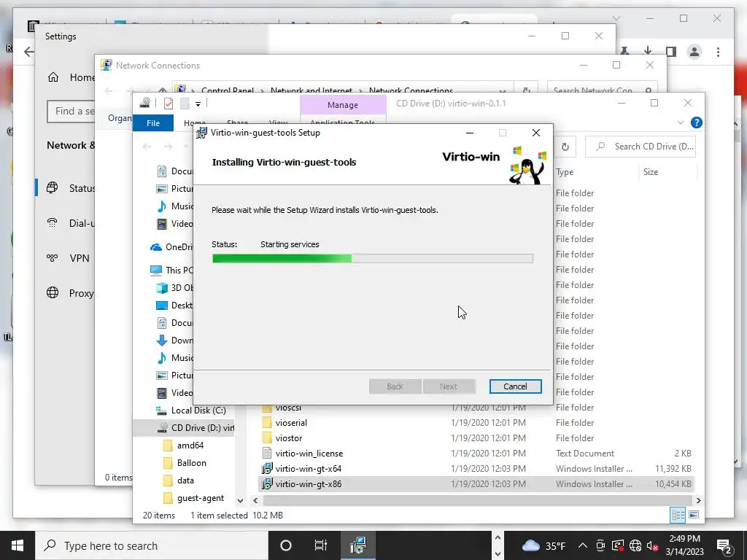
Task: Open Chrome three-dot menu
Action: coord(718,52)
